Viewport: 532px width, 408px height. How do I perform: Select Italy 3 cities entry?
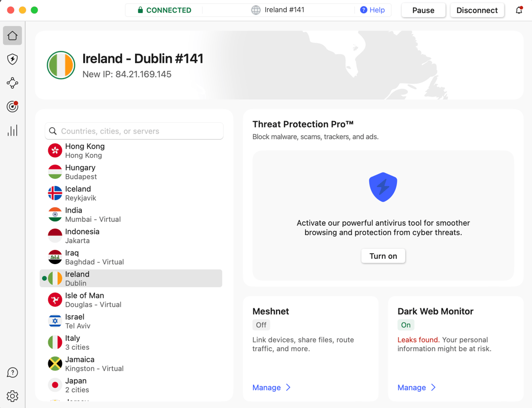(x=131, y=343)
